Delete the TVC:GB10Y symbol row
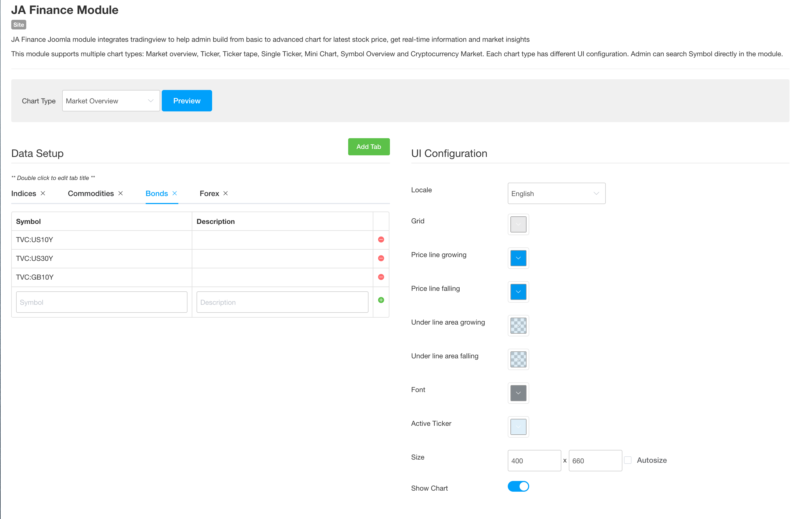 [381, 277]
